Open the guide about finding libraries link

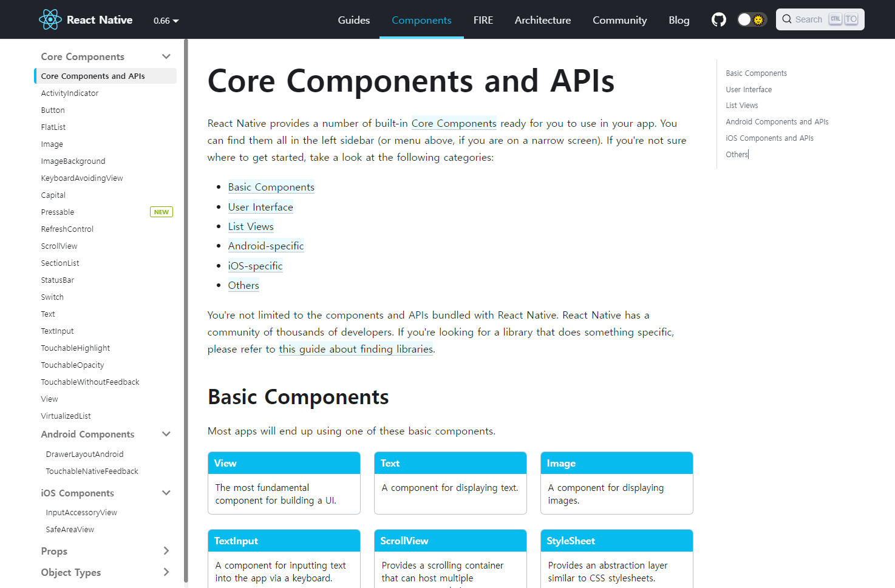coord(356,349)
